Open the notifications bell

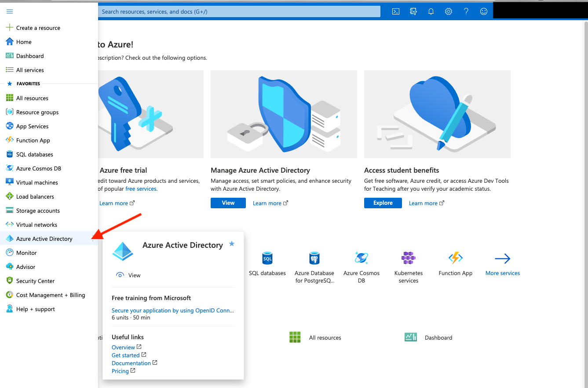tap(431, 11)
